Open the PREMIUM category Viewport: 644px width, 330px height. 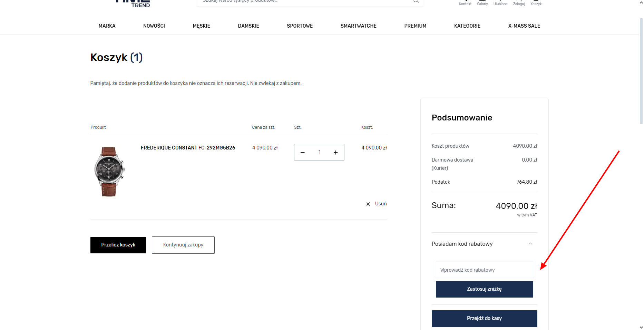[415, 26]
